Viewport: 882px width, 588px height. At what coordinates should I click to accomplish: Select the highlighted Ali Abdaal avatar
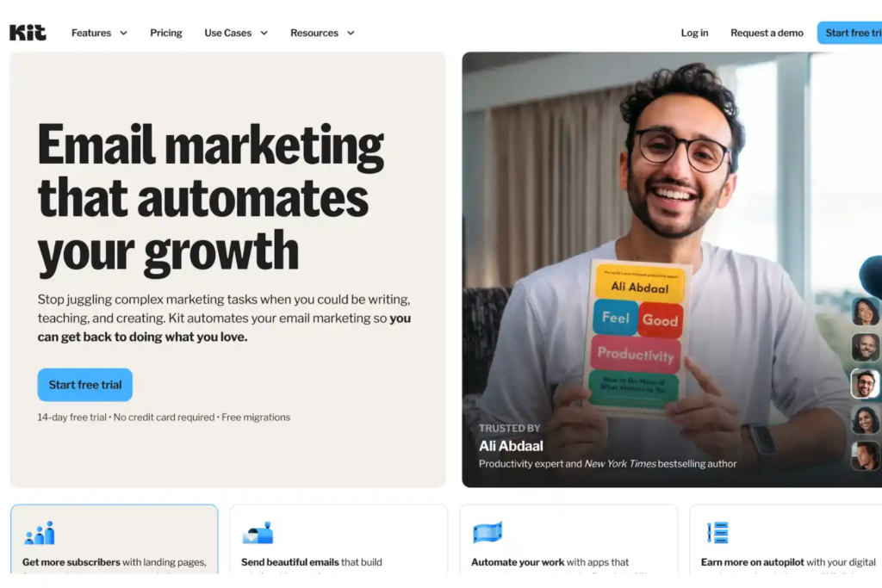(x=865, y=383)
